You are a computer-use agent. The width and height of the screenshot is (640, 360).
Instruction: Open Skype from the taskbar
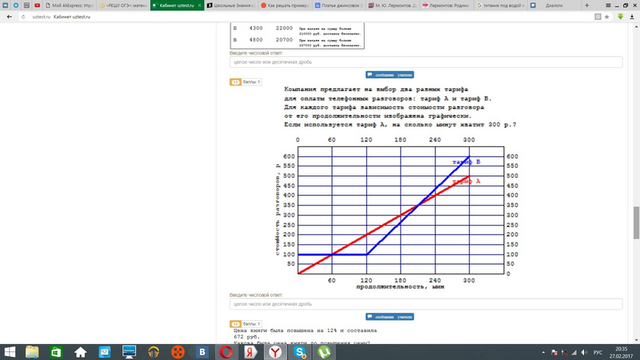pos(300,352)
